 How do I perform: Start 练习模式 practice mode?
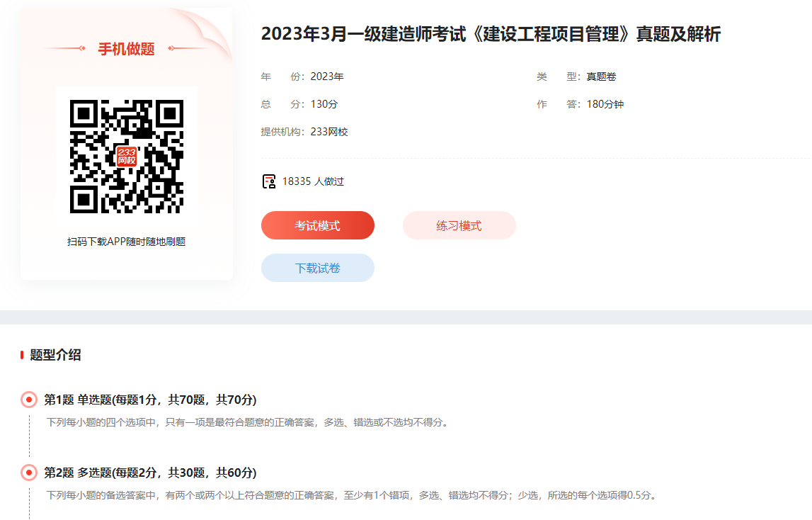[x=459, y=225]
